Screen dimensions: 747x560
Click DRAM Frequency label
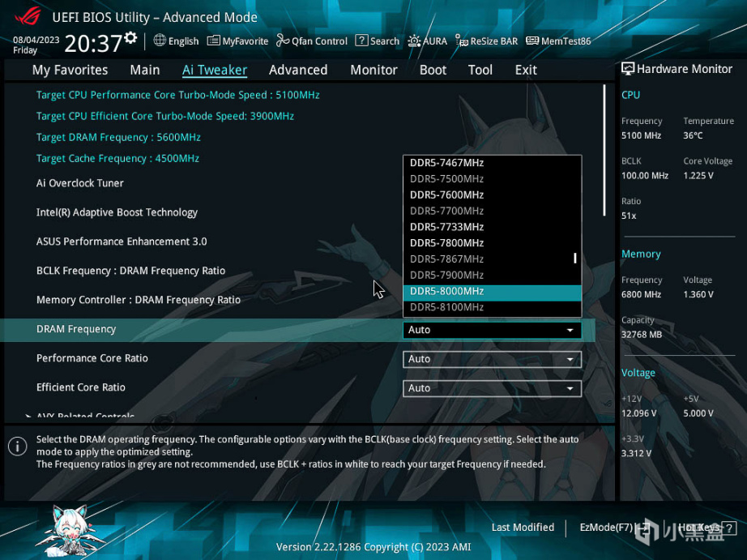(x=76, y=329)
